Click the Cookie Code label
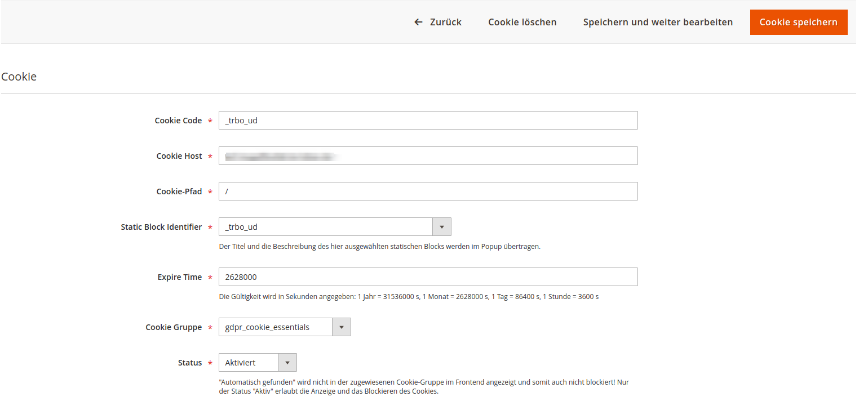The width and height of the screenshot is (868, 410). (178, 121)
